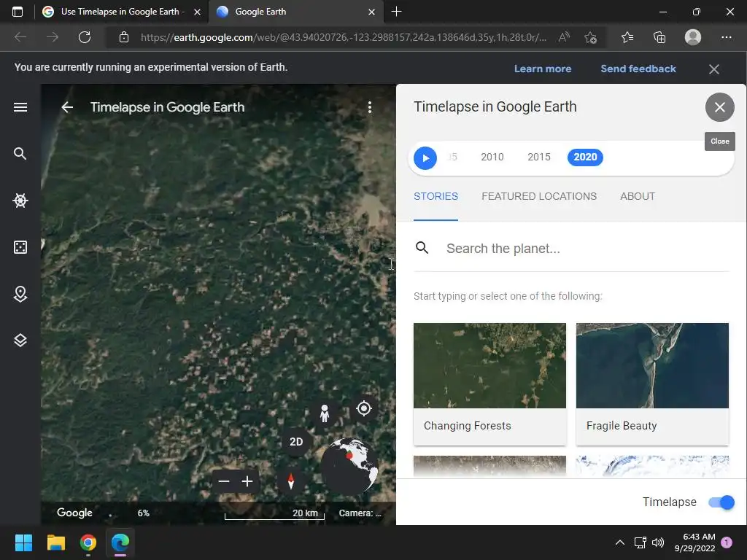View site info lock icon
The image size is (747, 560).
coord(124,37)
